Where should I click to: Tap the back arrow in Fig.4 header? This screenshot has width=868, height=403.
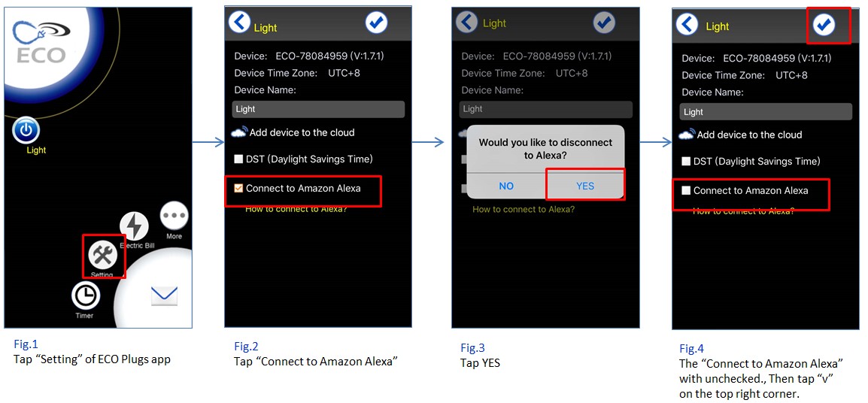tap(687, 25)
